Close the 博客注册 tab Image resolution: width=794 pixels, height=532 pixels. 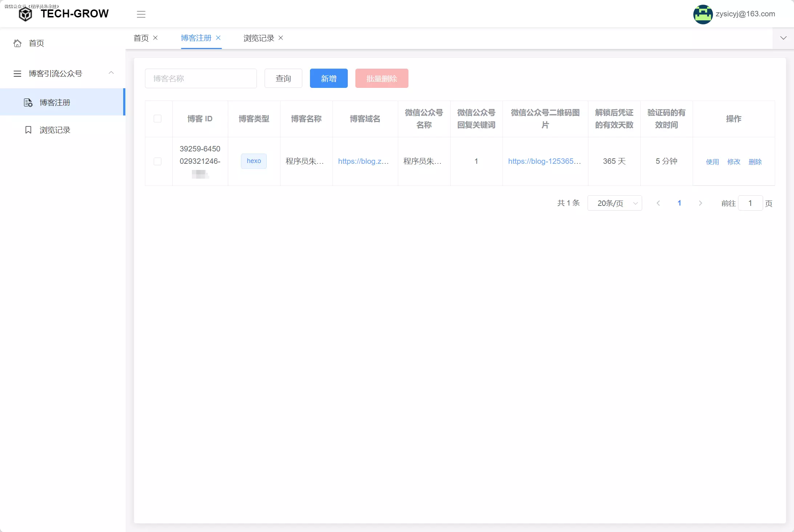click(218, 38)
